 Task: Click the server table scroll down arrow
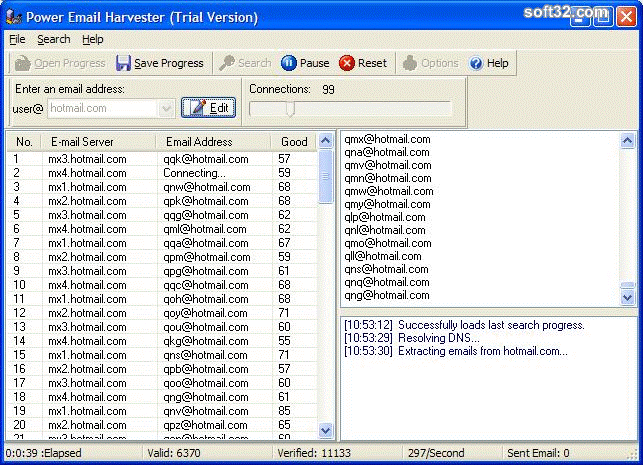pyautogui.click(x=326, y=431)
